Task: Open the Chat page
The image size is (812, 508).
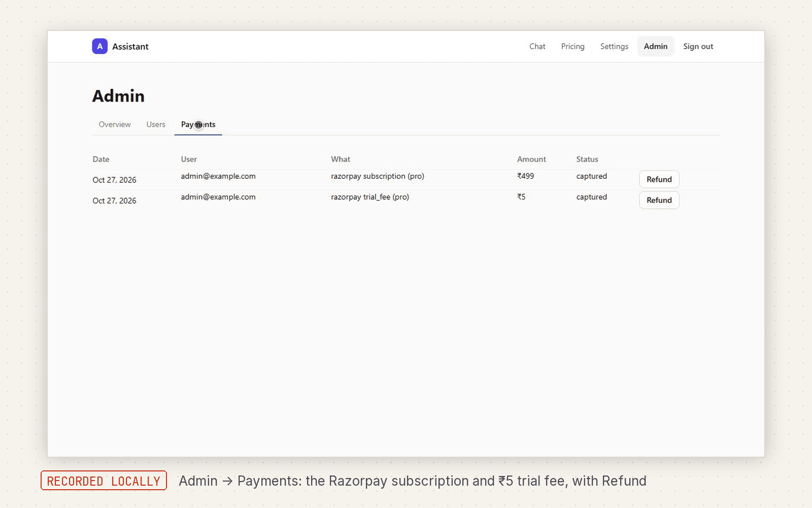Action: coord(537,46)
